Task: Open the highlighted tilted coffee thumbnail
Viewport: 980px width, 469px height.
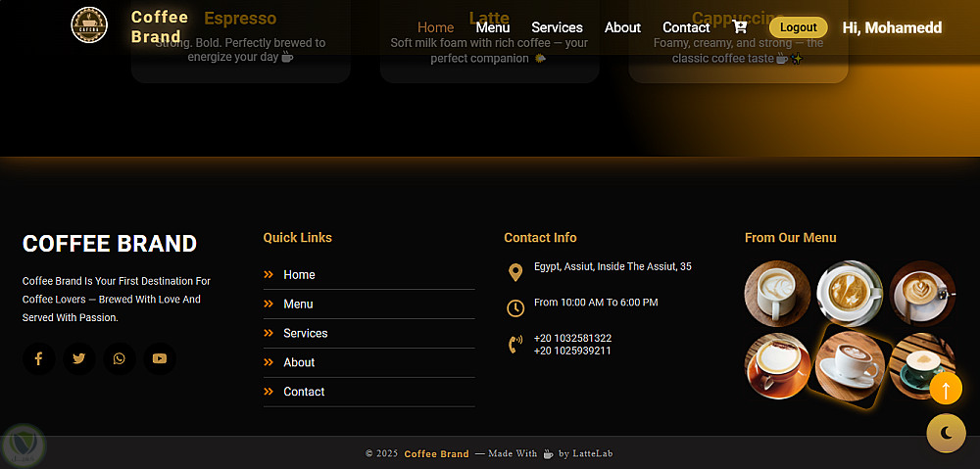Action: pos(850,366)
